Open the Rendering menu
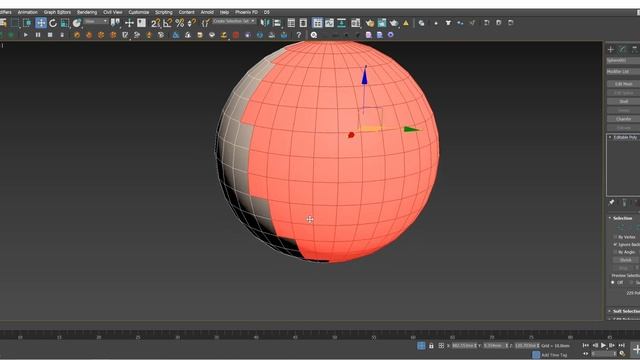Image resolution: width=640 pixels, height=360 pixels. [x=87, y=12]
